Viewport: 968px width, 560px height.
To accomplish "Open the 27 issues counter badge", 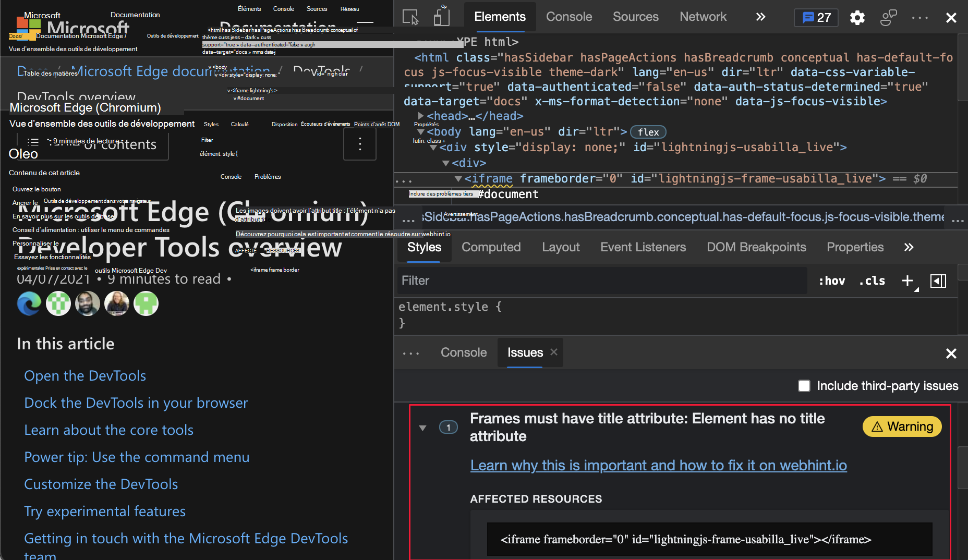I will pos(816,18).
